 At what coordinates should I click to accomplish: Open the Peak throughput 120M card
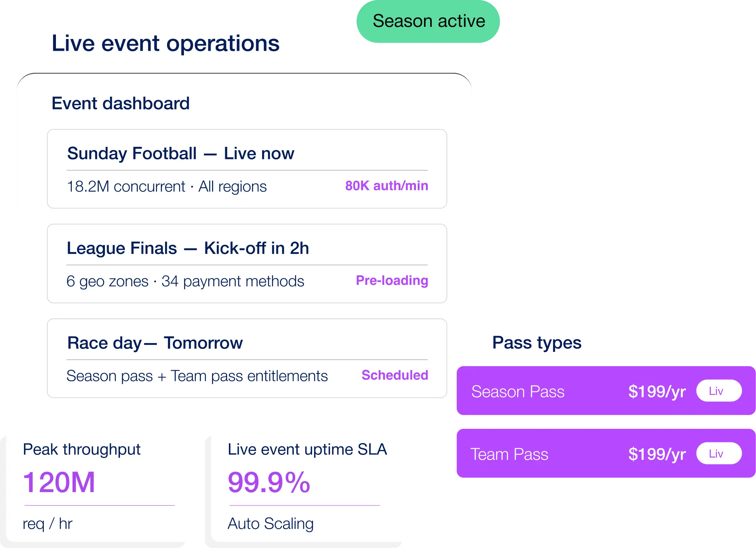click(95, 489)
